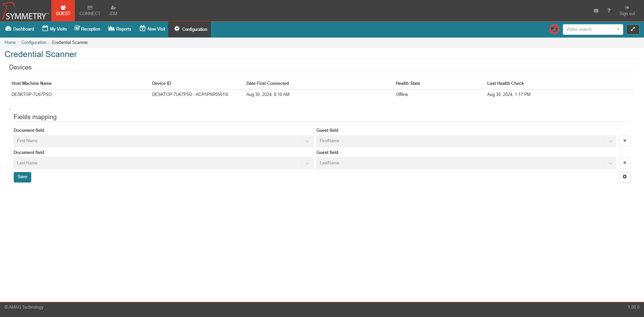The width and height of the screenshot is (644, 317).
Task: Open My Visits page
Action: tap(55, 29)
